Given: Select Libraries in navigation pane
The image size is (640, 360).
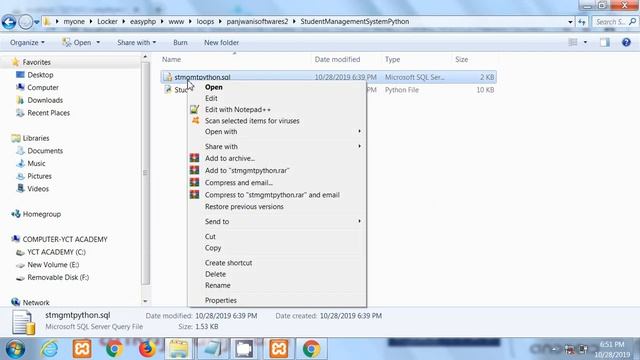Looking at the screenshot, I should (x=36, y=138).
